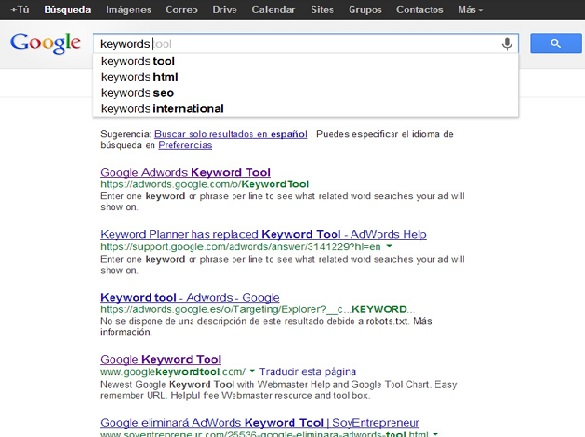Expand the Más dropdown menu
Screen dimensions: 585x437
pos(470,10)
